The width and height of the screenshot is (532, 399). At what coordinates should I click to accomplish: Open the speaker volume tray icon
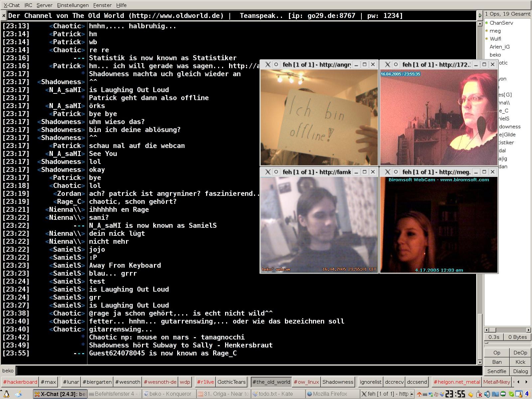click(487, 394)
